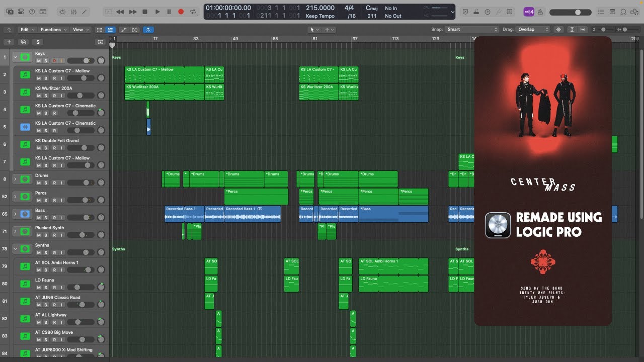Click the Keep Tempo mode label
The width and height of the screenshot is (644, 362).
click(320, 16)
